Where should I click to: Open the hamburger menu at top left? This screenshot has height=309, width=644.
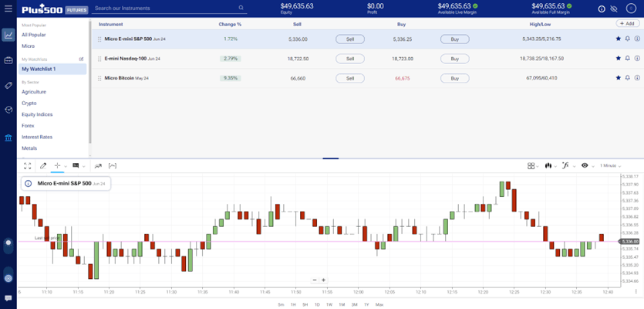click(x=8, y=8)
